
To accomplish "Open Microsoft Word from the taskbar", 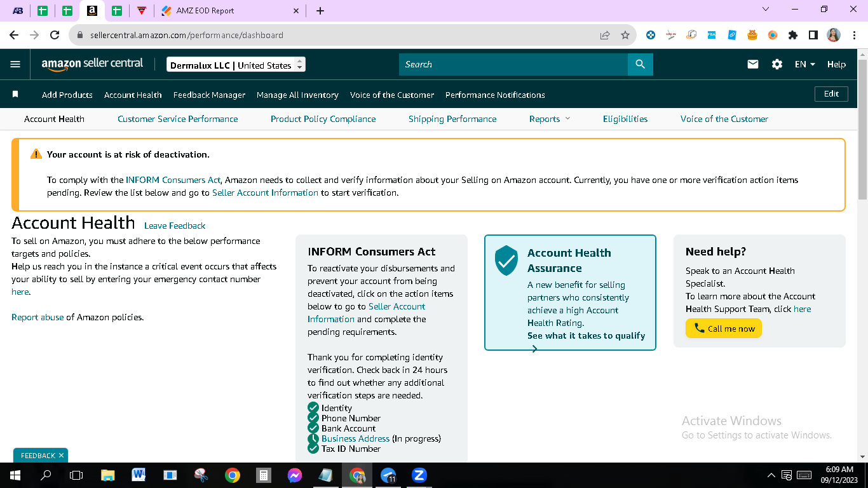I will click(139, 475).
